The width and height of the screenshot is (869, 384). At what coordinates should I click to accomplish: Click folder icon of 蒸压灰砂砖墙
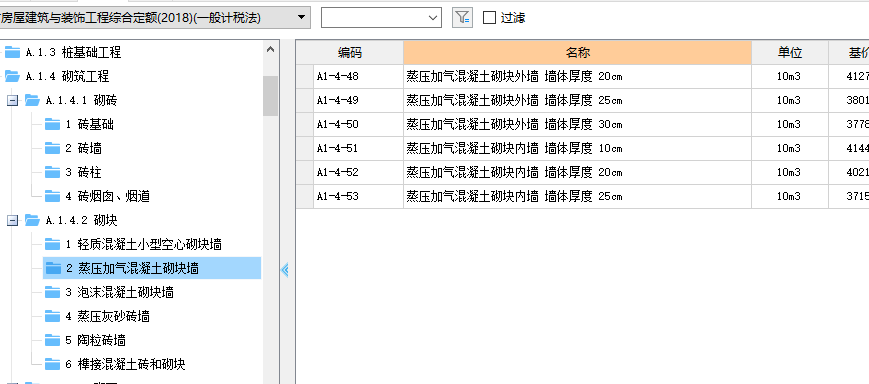[52, 316]
